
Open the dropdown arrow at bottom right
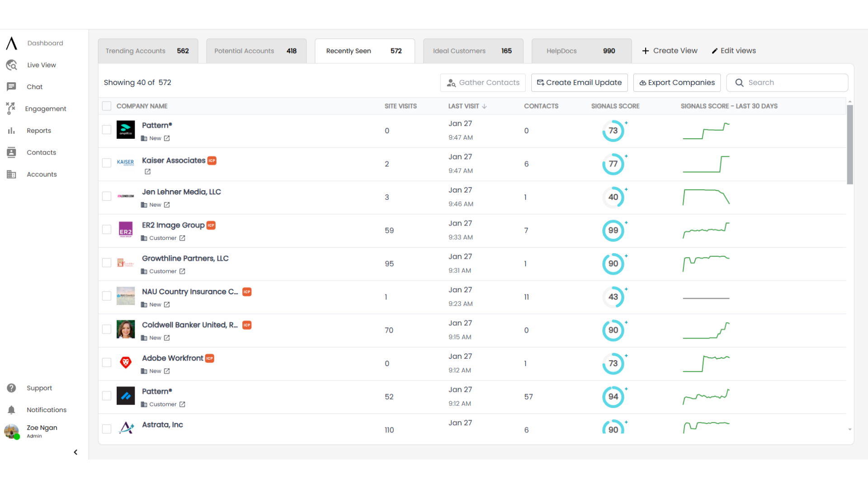[x=851, y=430]
